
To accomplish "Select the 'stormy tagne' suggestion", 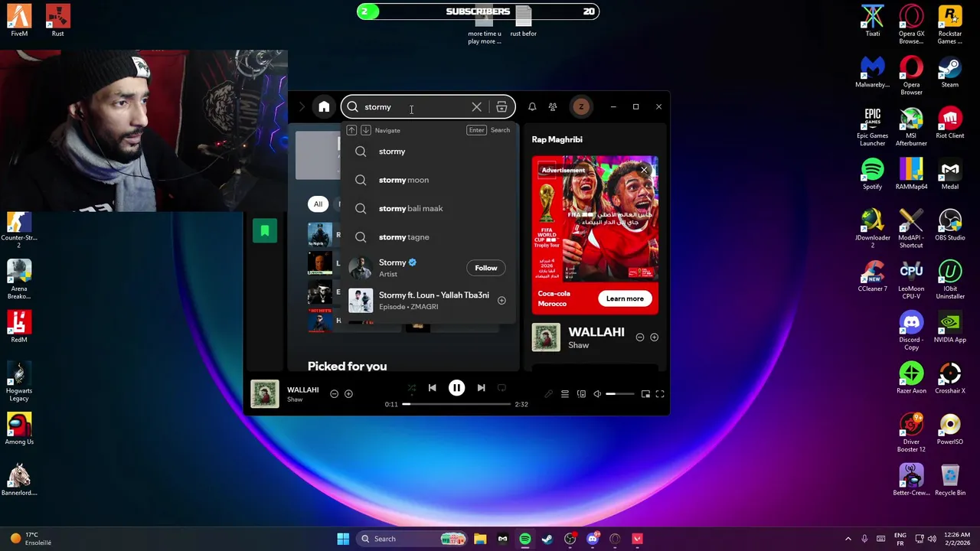I will coord(428,237).
